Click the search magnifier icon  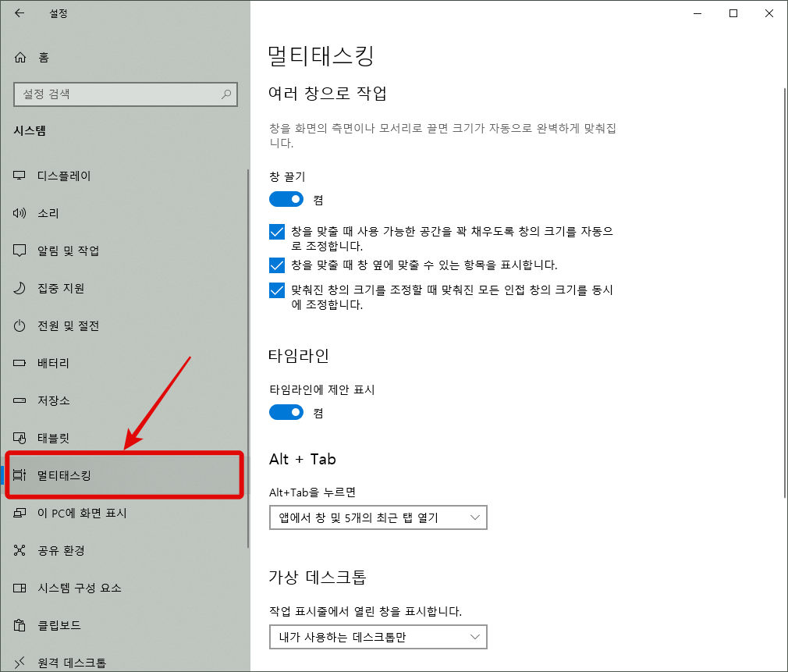[226, 94]
